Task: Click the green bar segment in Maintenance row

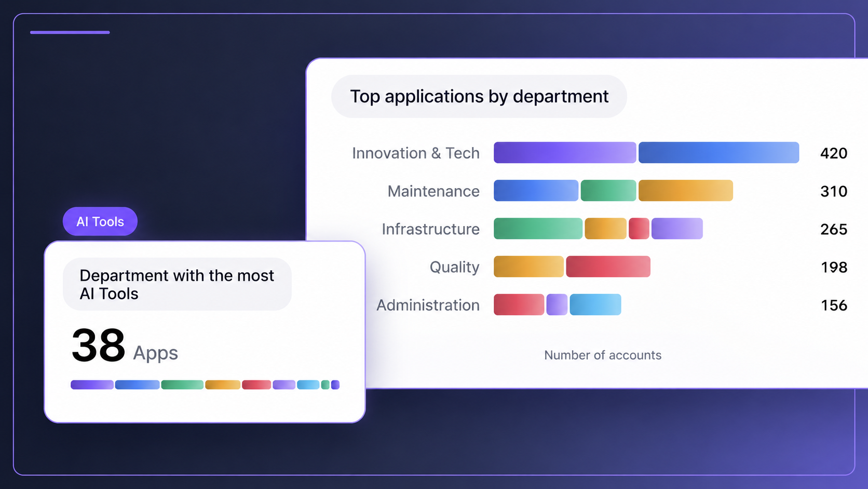Action: [608, 191]
